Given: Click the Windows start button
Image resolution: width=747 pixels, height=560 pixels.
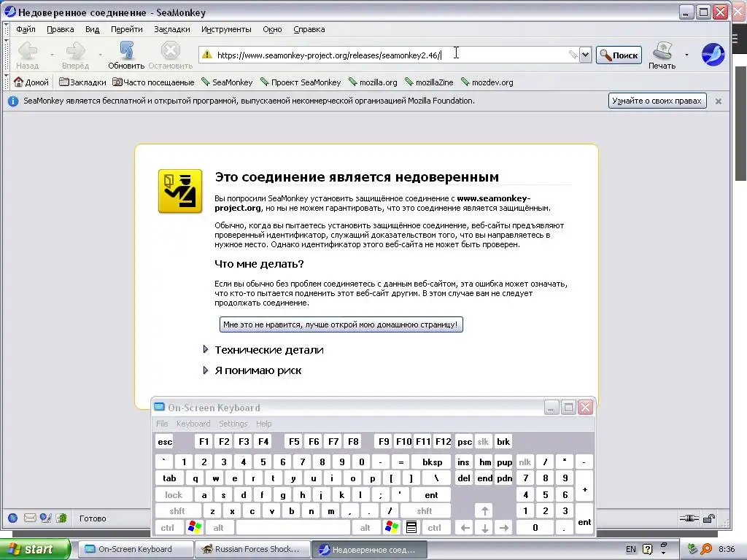Looking at the screenshot, I should [35, 549].
